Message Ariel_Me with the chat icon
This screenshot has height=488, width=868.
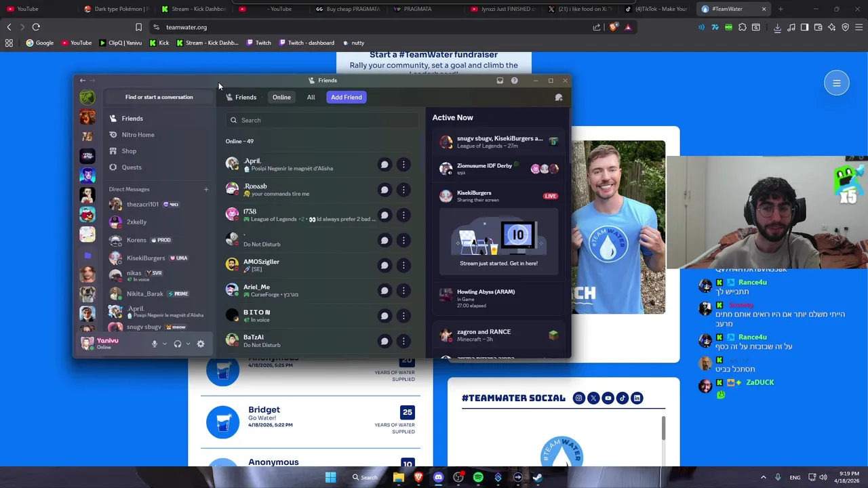384,291
